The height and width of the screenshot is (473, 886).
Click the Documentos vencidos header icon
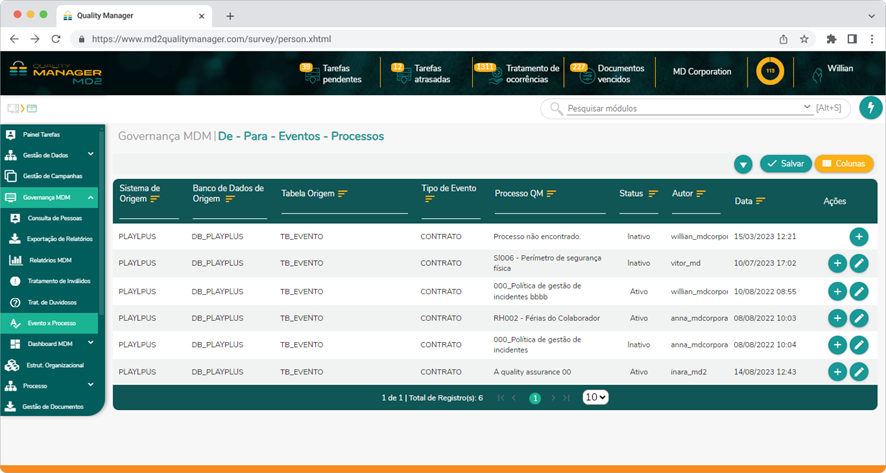[x=580, y=73]
